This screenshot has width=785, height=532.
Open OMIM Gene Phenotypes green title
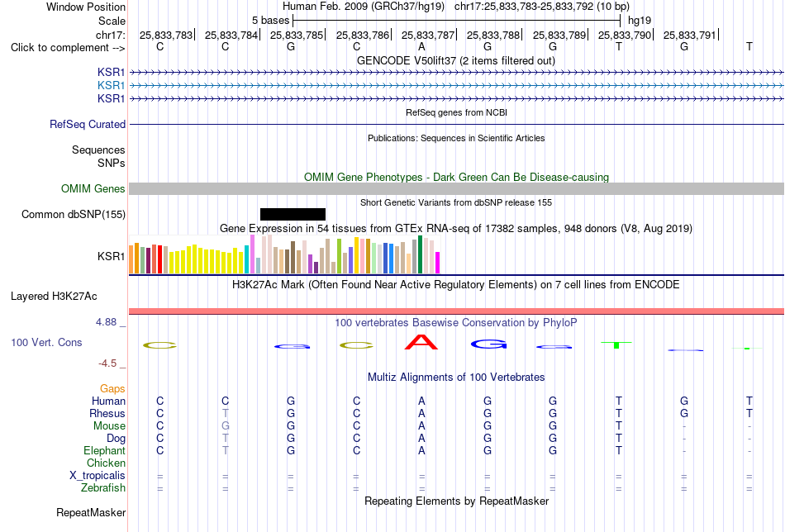(457, 177)
